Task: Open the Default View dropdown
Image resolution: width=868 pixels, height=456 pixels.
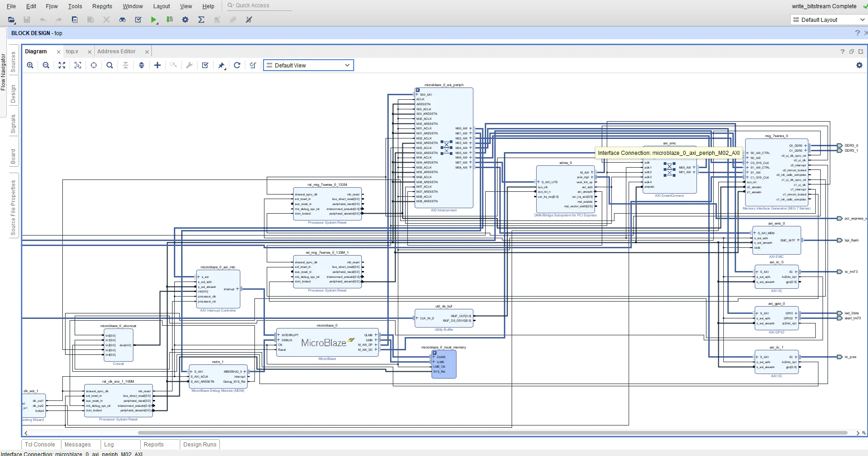Action: tap(309, 65)
